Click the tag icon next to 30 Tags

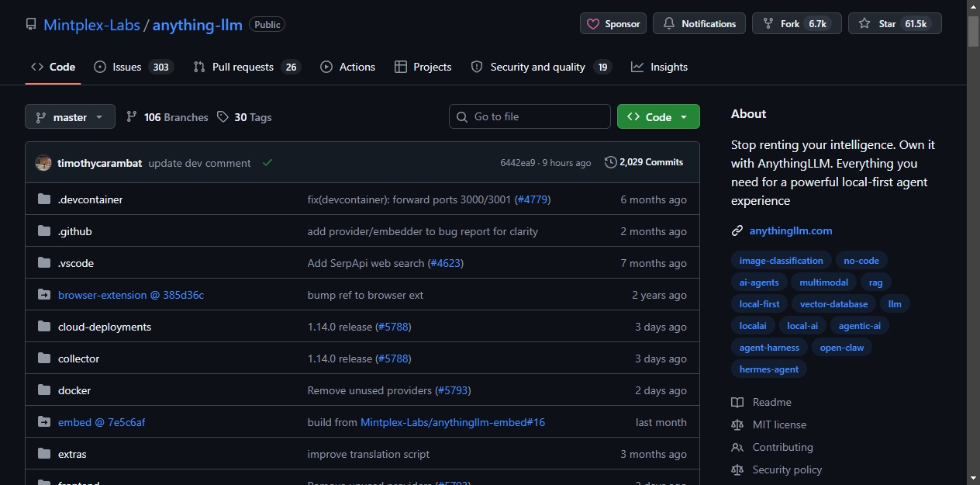pos(223,117)
